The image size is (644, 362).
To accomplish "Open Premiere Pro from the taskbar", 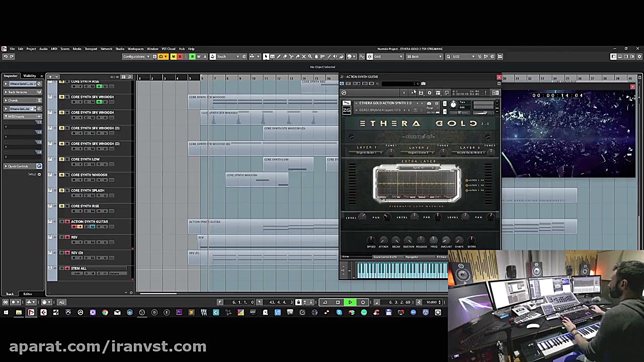I will [x=179, y=313].
